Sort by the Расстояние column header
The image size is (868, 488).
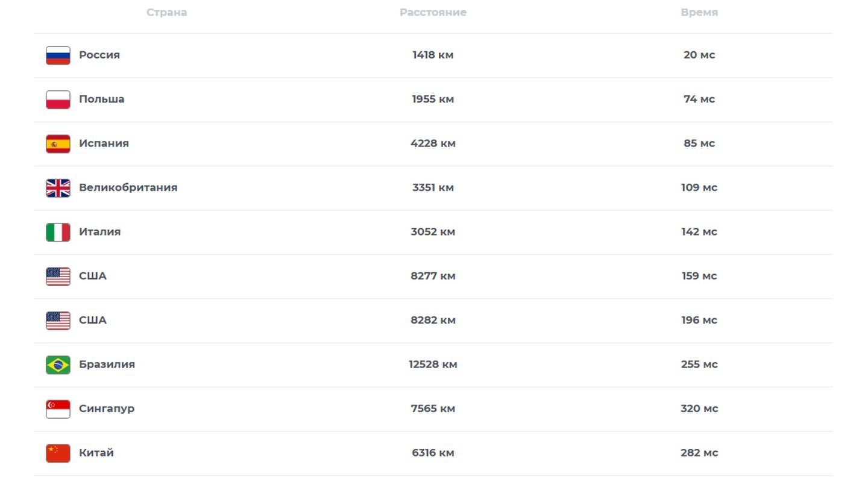433,12
